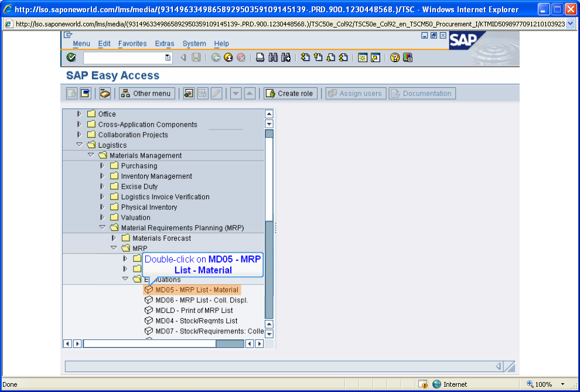This screenshot has height=392, width=580.
Task: Click the red Cancel icon
Action: [241, 57]
